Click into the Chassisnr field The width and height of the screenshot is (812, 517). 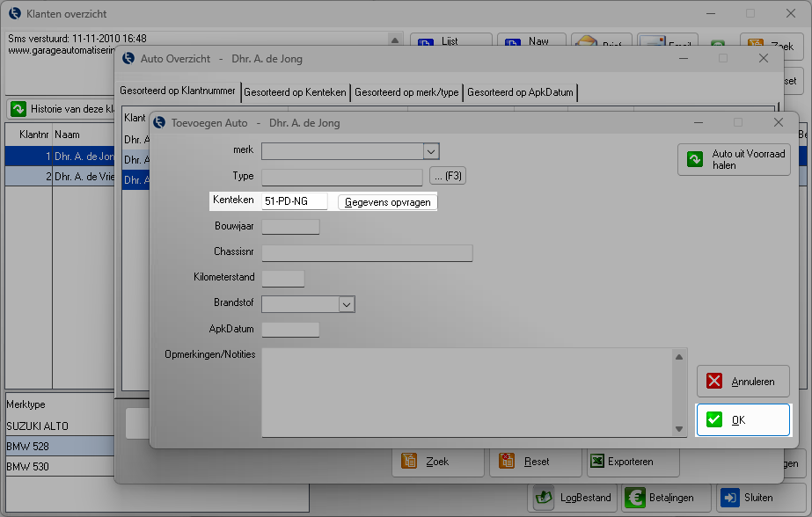(x=367, y=253)
